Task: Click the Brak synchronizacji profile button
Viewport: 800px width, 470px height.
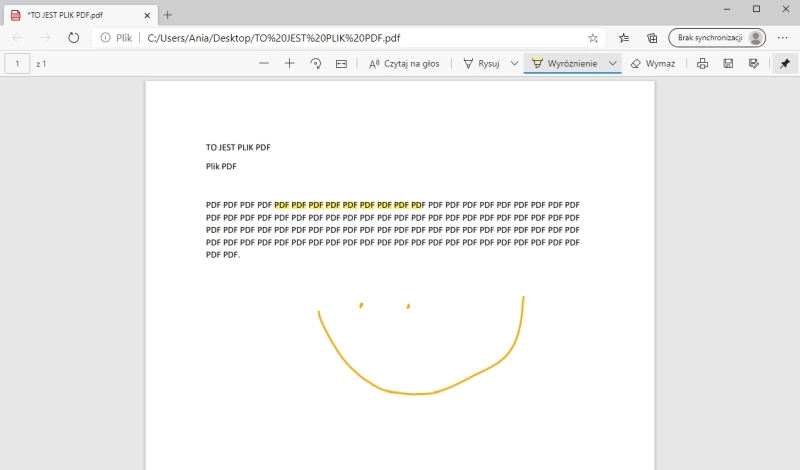Action: 717,38
